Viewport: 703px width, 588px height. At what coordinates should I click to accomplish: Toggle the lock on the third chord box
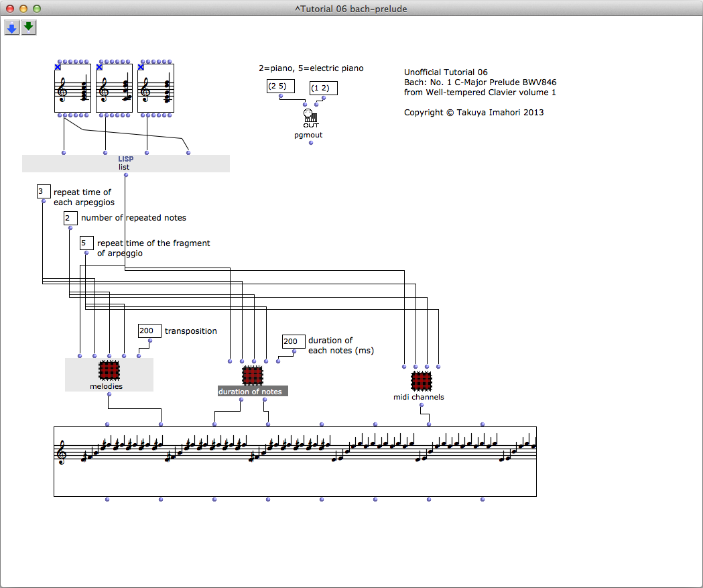pos(141,67)
